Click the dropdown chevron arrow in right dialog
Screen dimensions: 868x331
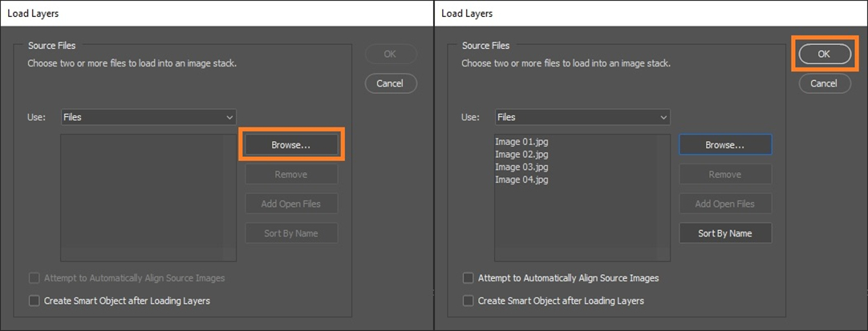pyautogui.click(x=663, y=117)
